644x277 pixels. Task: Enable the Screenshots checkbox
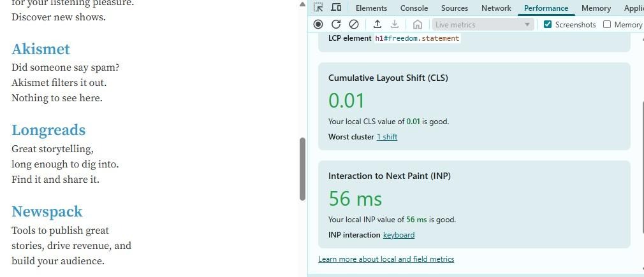point(548,24)
